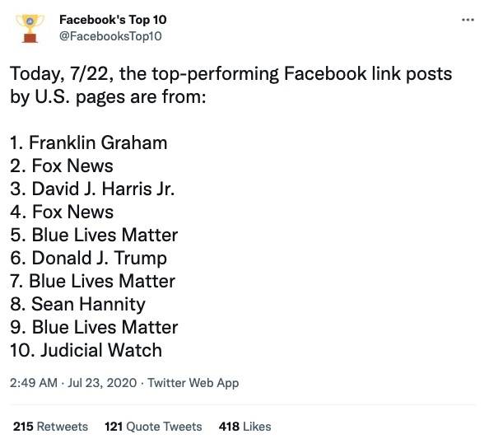Click the Twitter Web App source label
489x448 pixels.
tap(193, 383)
